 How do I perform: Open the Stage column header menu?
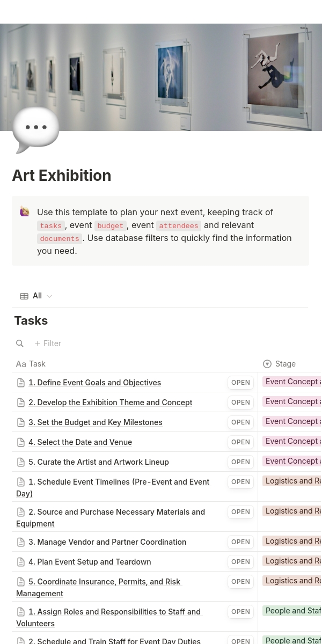coord(286,364)
